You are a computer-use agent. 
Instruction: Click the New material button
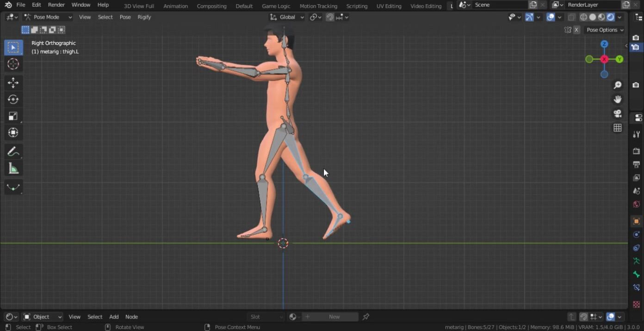pos(334,317)
